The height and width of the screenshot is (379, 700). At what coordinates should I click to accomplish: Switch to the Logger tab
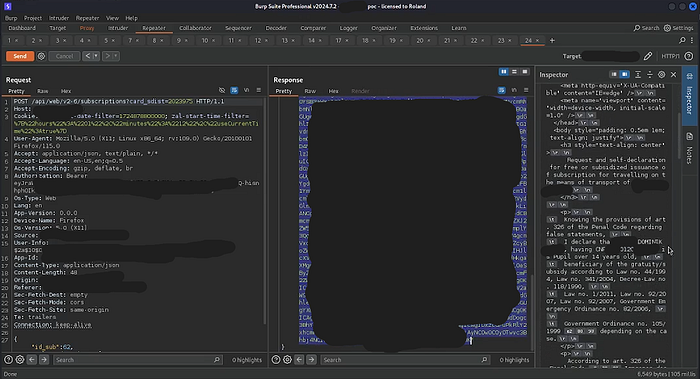point(349,28)
